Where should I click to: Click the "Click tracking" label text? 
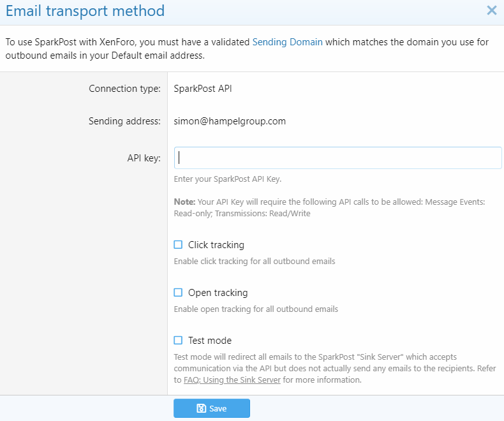tap(216, 245)
